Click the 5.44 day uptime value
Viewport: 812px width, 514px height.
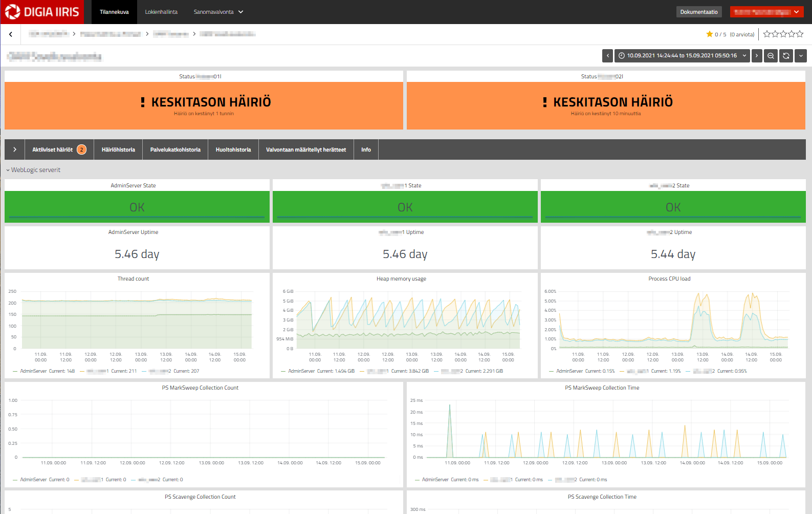click(673, 254)
